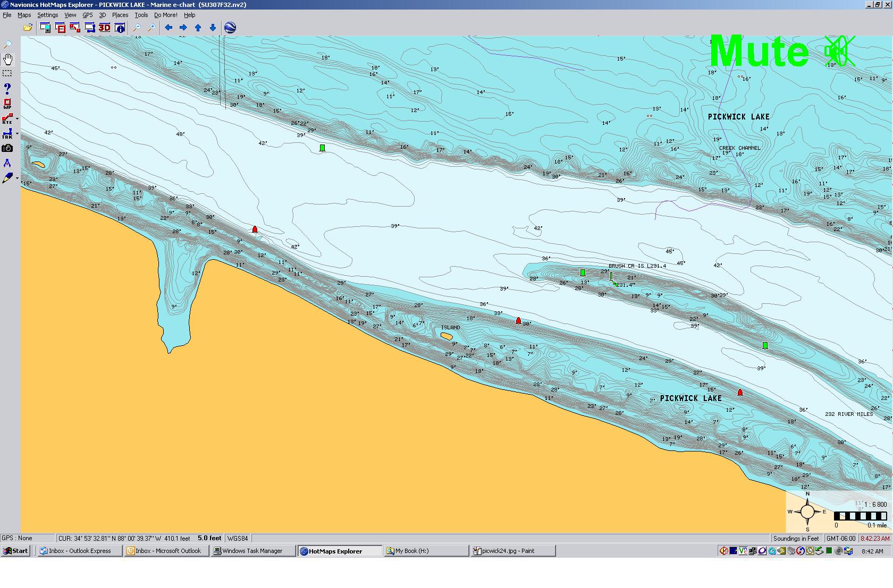Open a chart file with folder icon

click(x=28, y=28)
